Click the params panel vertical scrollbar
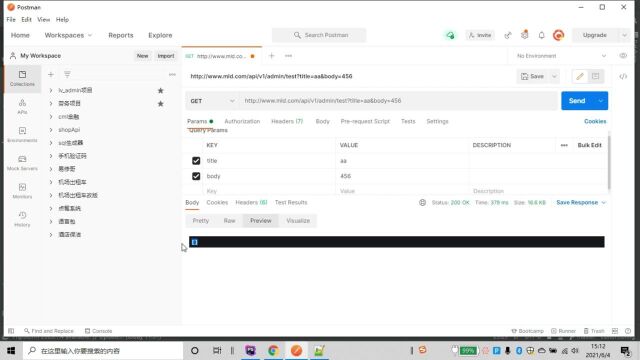This screenshot has width=640, height=360. (609, 160)
